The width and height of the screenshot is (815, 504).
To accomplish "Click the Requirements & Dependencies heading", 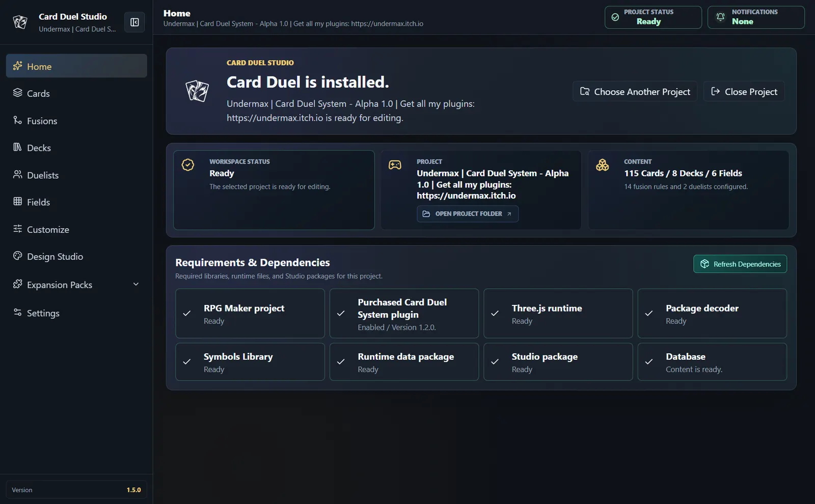I will click(253, 263).
